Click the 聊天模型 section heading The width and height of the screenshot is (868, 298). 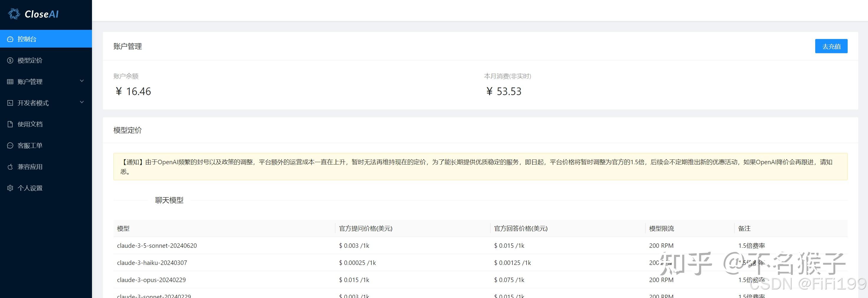coord(169,200)
